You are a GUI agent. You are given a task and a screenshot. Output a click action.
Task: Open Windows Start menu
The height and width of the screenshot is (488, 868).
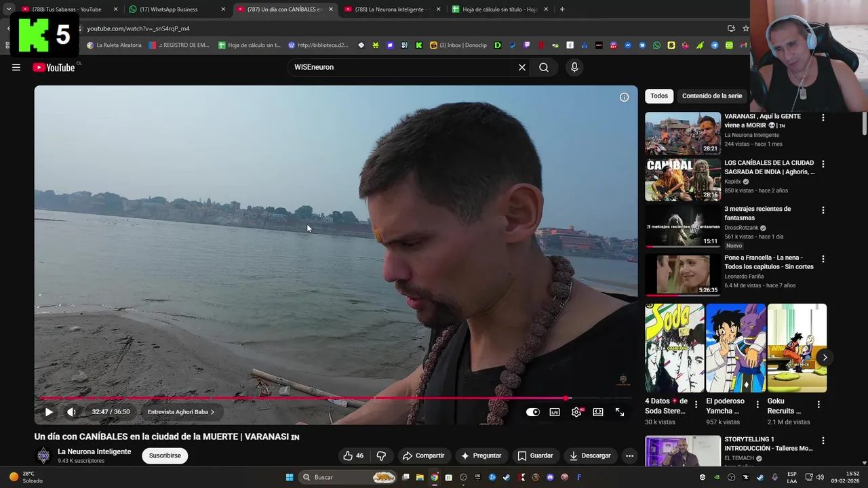pos(290,477)
